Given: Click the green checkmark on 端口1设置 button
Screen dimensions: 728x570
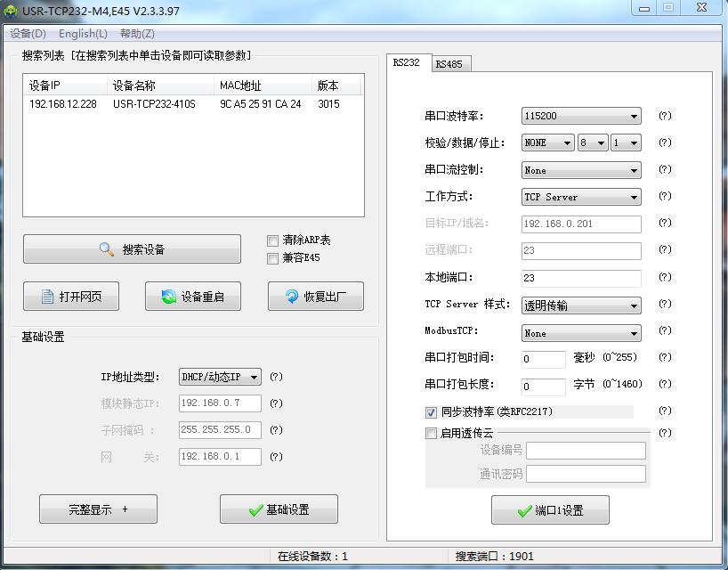Looking at the screenshot, I should click(524, 511).
